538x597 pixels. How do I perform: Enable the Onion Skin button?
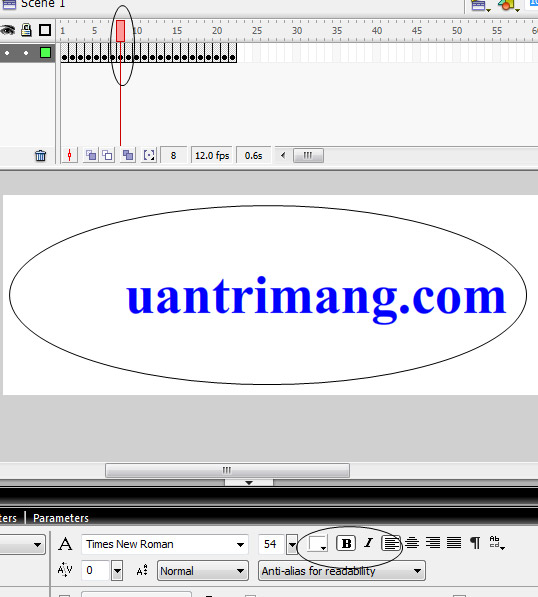click(x=91, y=155)
